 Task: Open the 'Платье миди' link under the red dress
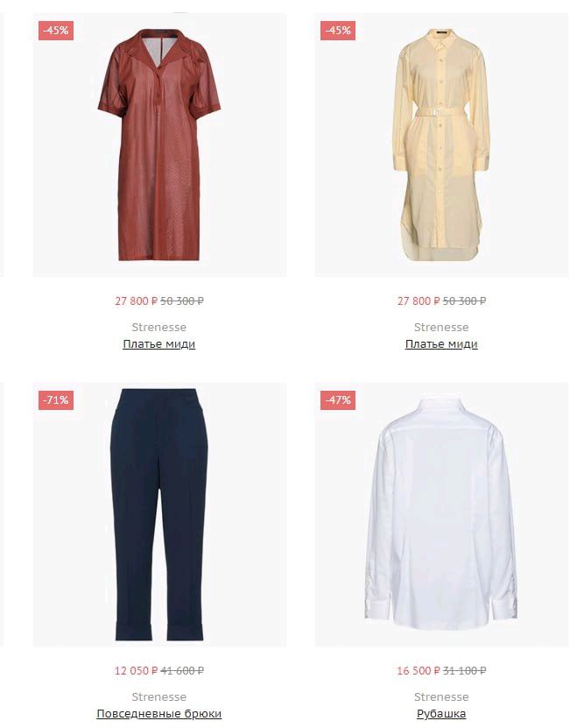[x=159, y=344]
